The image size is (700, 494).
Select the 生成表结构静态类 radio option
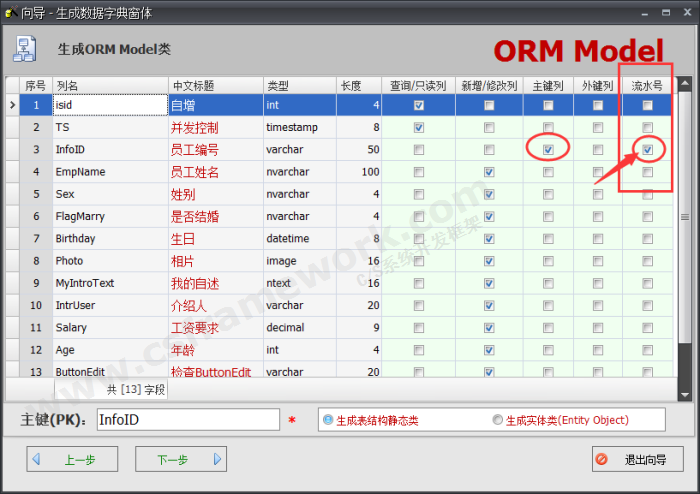327,420
